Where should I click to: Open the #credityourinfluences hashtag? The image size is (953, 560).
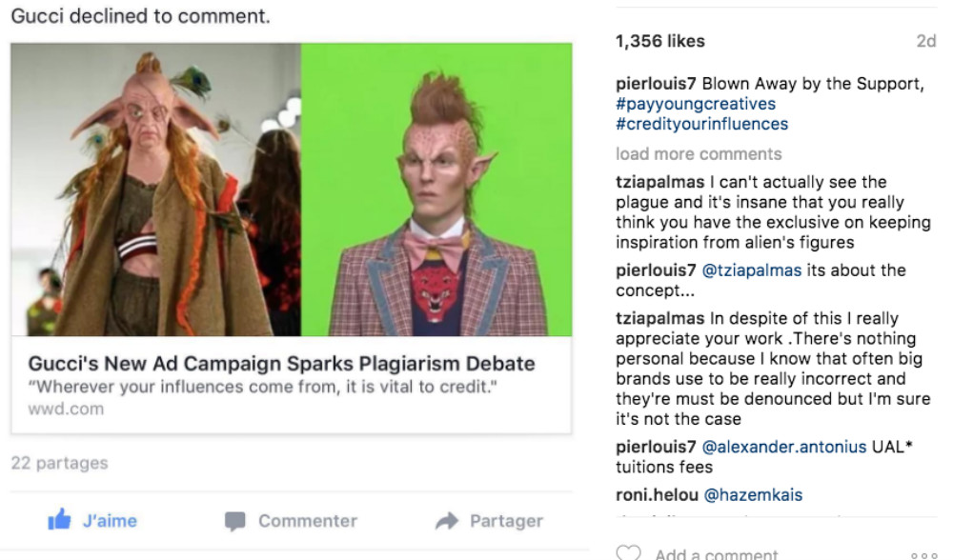(701, 124)
